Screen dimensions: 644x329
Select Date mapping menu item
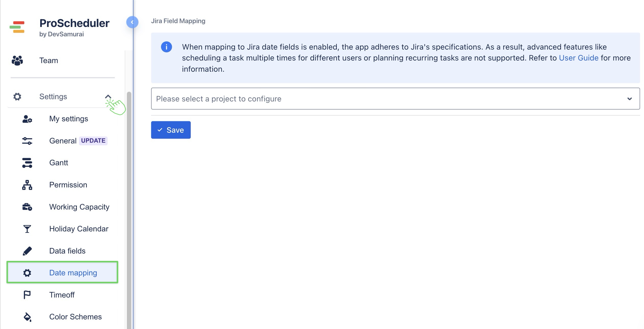point(62,273)
